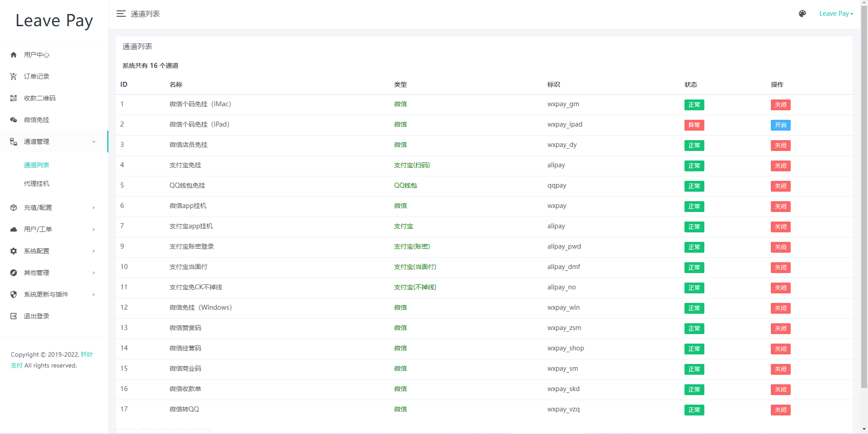Click the 状态 column header
Image resolution: width=868 pixels, height=434 pixels.
pos(691,85)
